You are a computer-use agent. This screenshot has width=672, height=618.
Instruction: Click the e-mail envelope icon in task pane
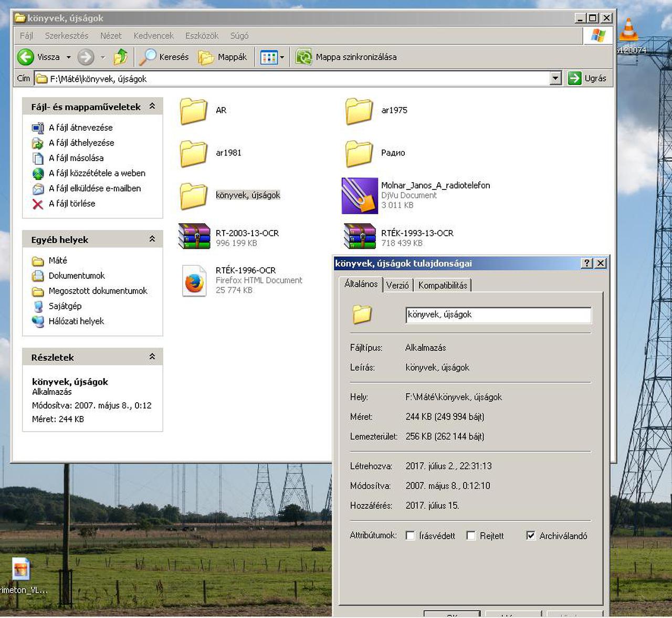tap(38, 188)
